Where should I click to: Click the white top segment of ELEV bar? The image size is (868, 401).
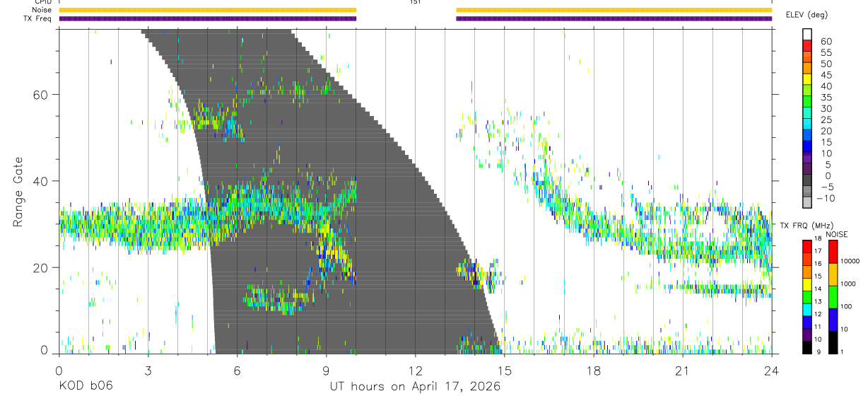(x=807, y=33)
